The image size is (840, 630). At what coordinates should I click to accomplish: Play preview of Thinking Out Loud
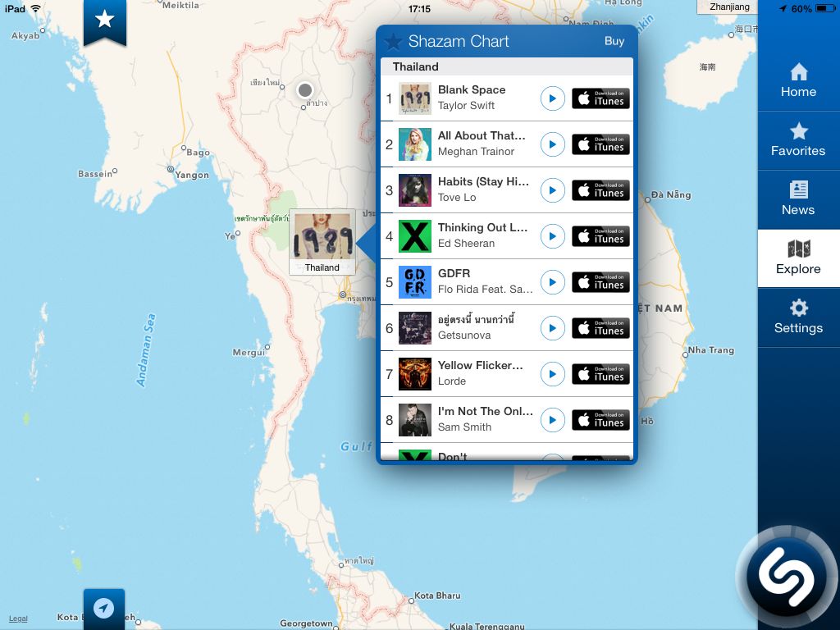(x=552, y=236)
